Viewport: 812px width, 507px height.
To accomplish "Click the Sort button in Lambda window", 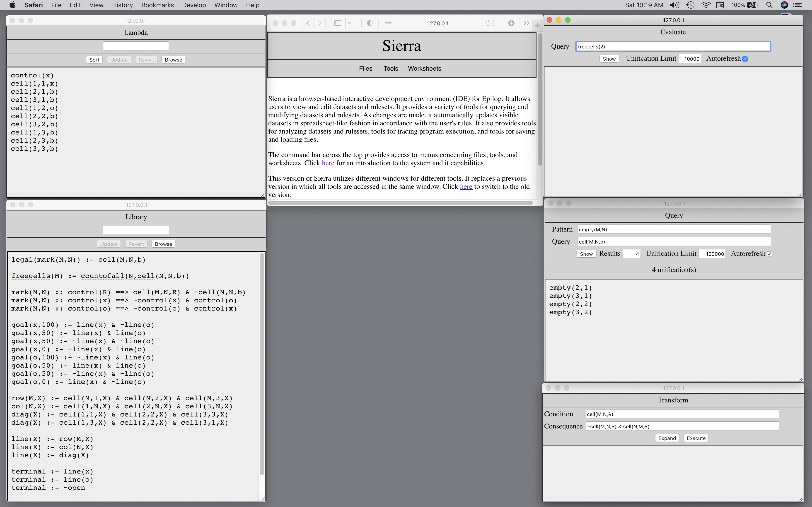I will (94, 60).
